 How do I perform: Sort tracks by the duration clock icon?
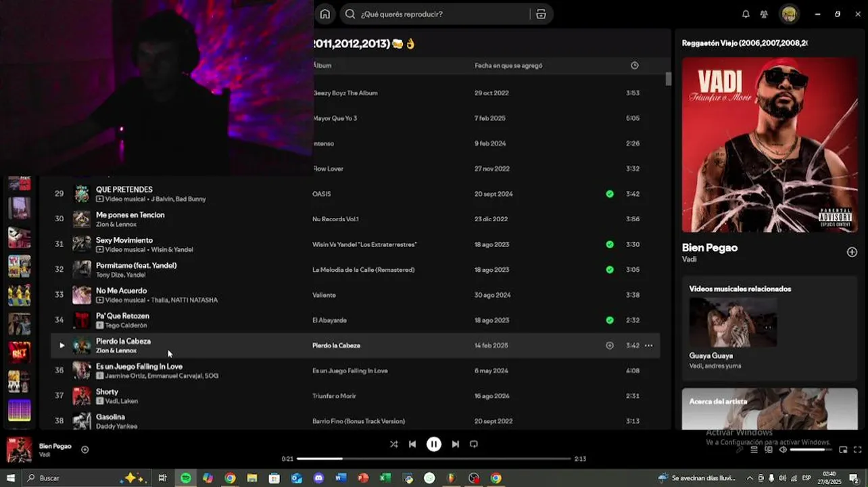tap(634, 66)
